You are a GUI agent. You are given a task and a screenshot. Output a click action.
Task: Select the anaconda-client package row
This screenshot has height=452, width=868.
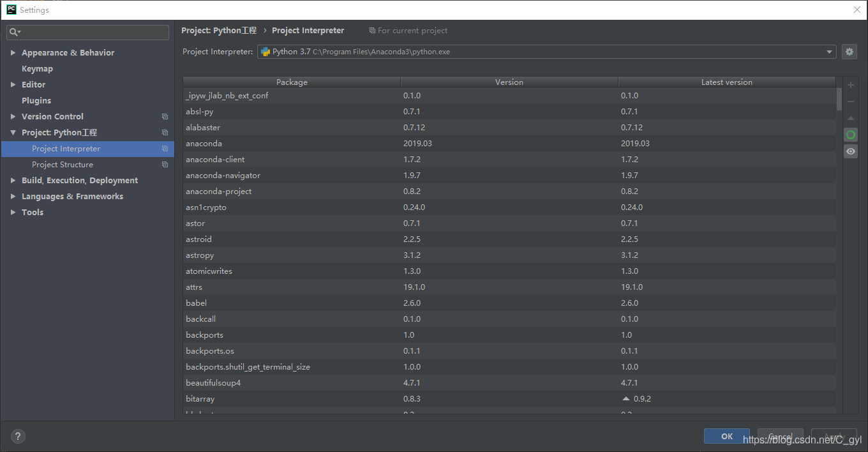coord(509,160)
